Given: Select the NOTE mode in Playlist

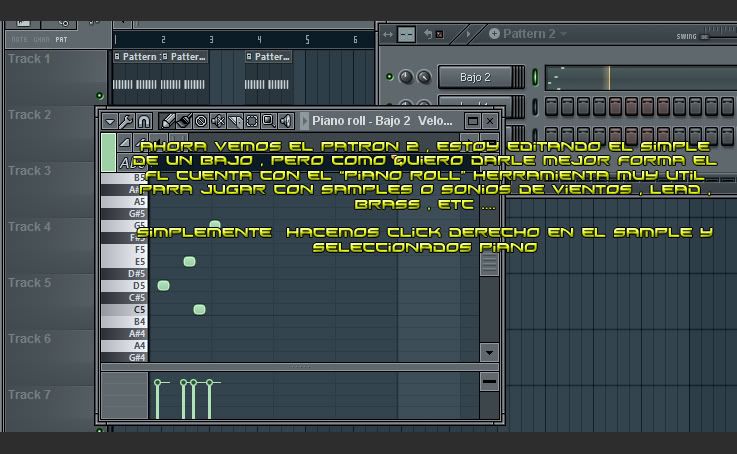Looking at the screenshot, I should [20, 39].
